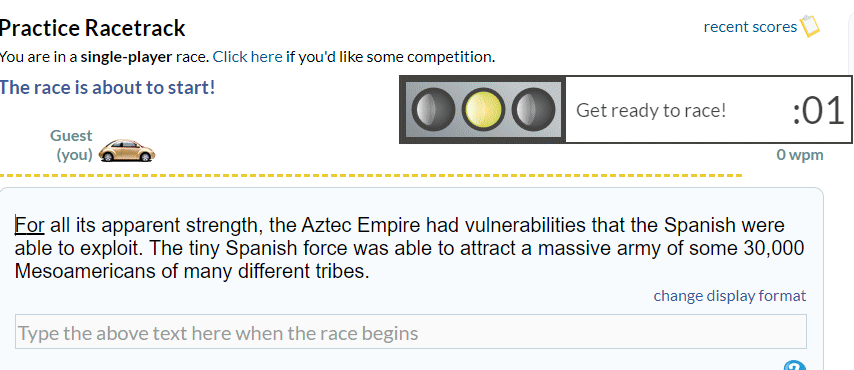
Task: Click the lit yellow traffic light
Action: pos(483,110)
